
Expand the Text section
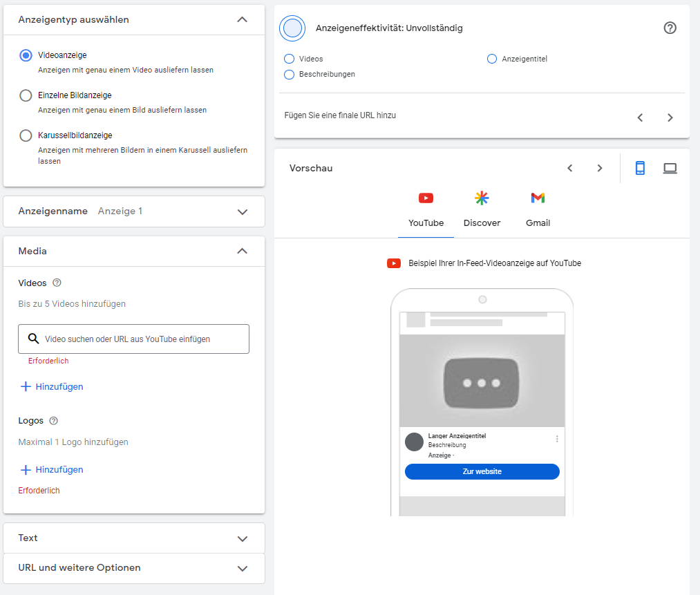pyautogui.click(x=242, y=538)
